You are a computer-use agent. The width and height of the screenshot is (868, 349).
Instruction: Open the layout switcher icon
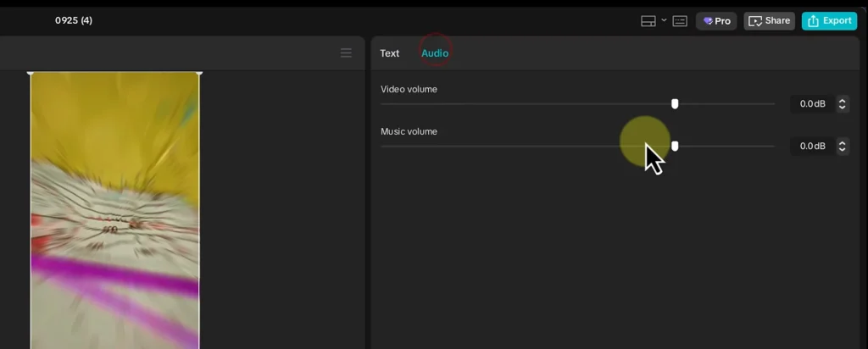click(648, 21)
